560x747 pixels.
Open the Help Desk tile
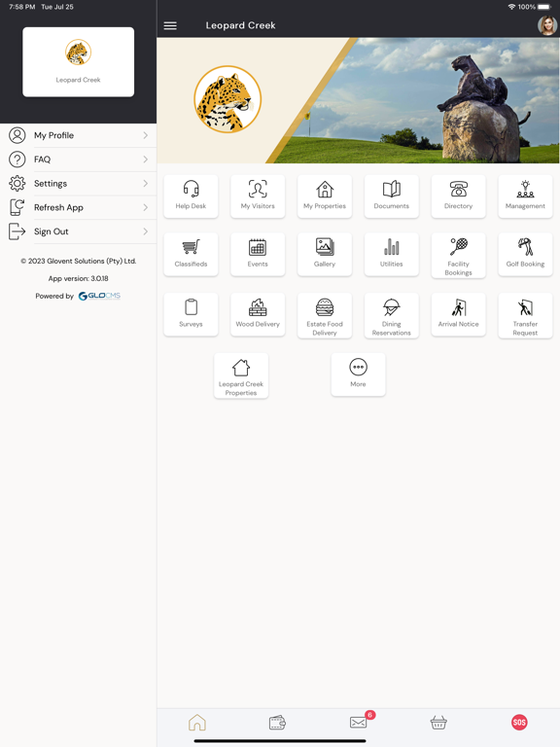[x=191, y=196]
